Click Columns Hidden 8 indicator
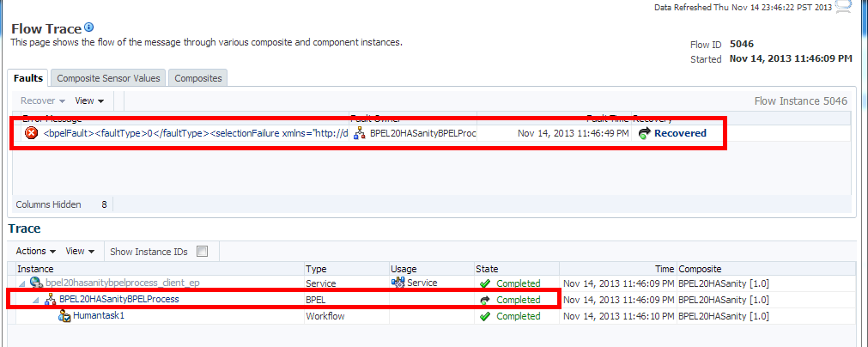This screenshot has width=868, height=347. [62, 204]
